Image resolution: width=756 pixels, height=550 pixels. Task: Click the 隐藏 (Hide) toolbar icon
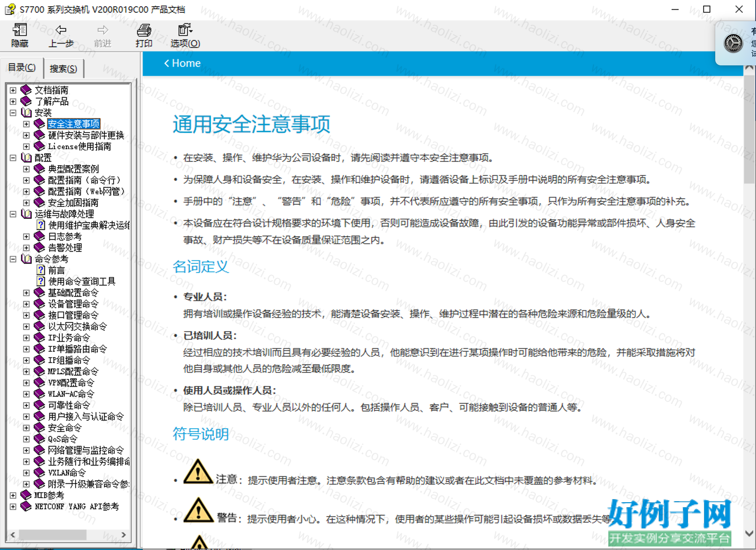coord(20,30)
